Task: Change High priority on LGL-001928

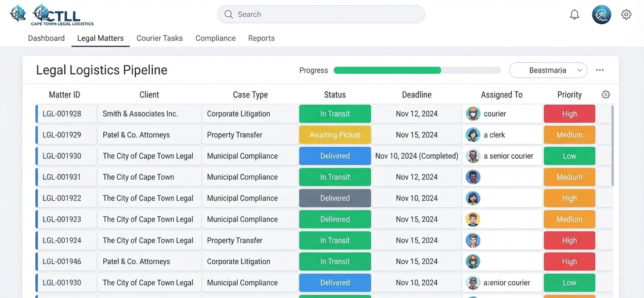Action: click(569, 114)
